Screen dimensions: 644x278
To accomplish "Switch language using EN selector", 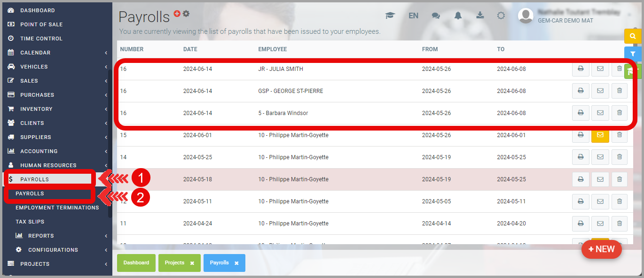I will (x=413, y=15).
